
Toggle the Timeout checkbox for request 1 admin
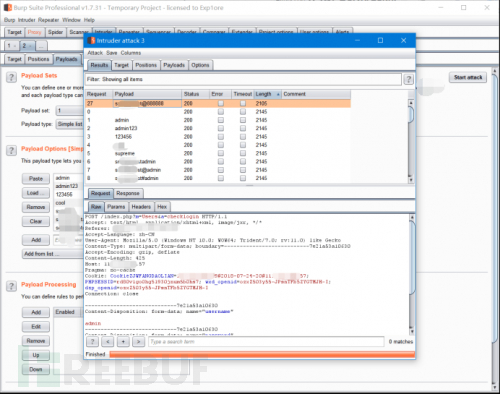pyautogui.click(x=243, y=120)
